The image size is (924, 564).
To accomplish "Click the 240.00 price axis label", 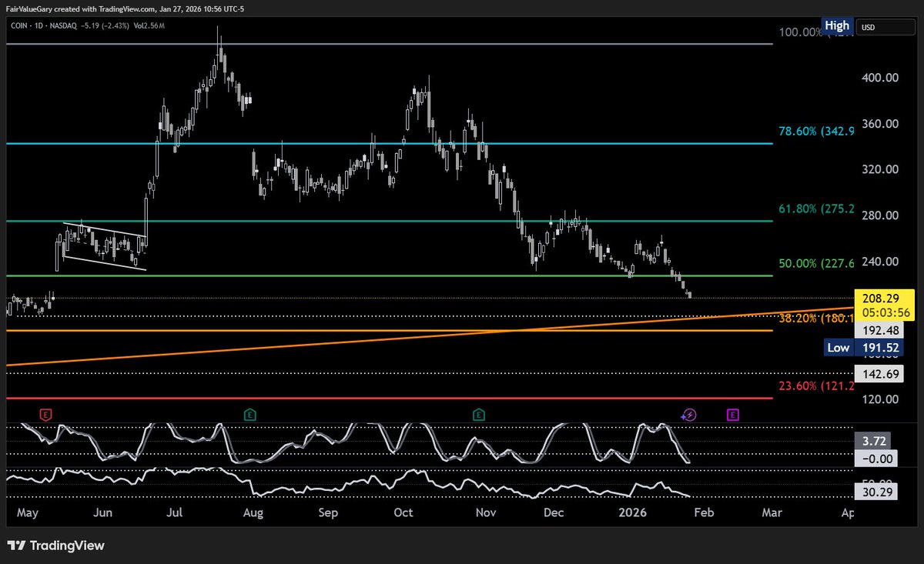I will tap(880, 262).
